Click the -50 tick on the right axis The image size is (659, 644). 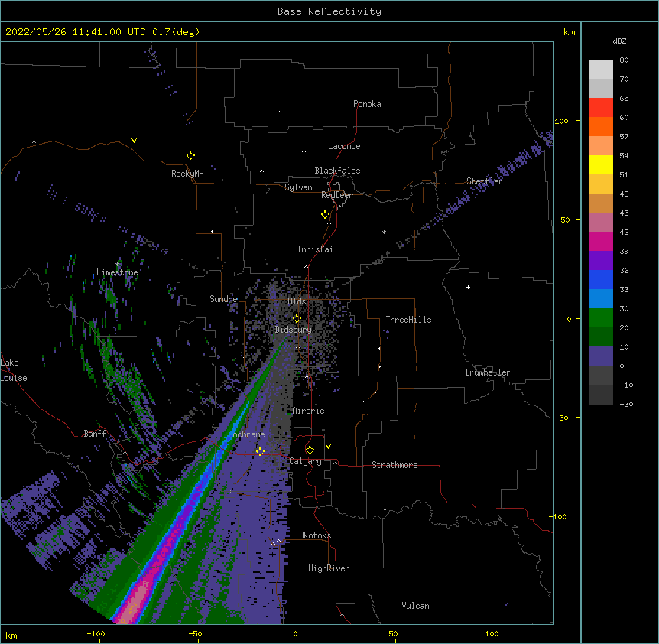point(561,418)
